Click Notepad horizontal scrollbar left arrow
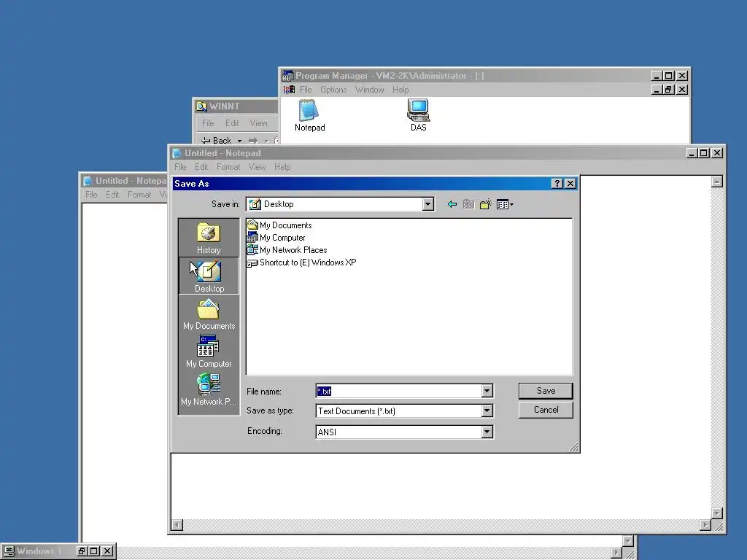The width and height of the screenshot is (747, 560). pos(177,525)
